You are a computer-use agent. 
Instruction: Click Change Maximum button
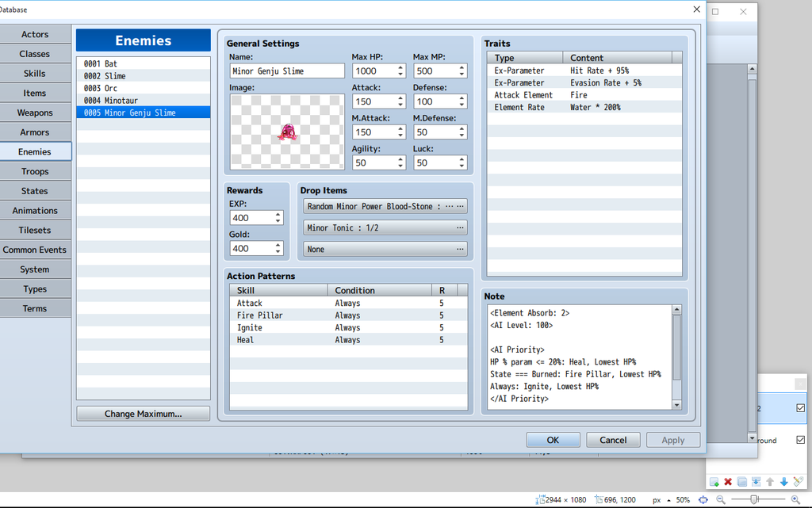144,414
